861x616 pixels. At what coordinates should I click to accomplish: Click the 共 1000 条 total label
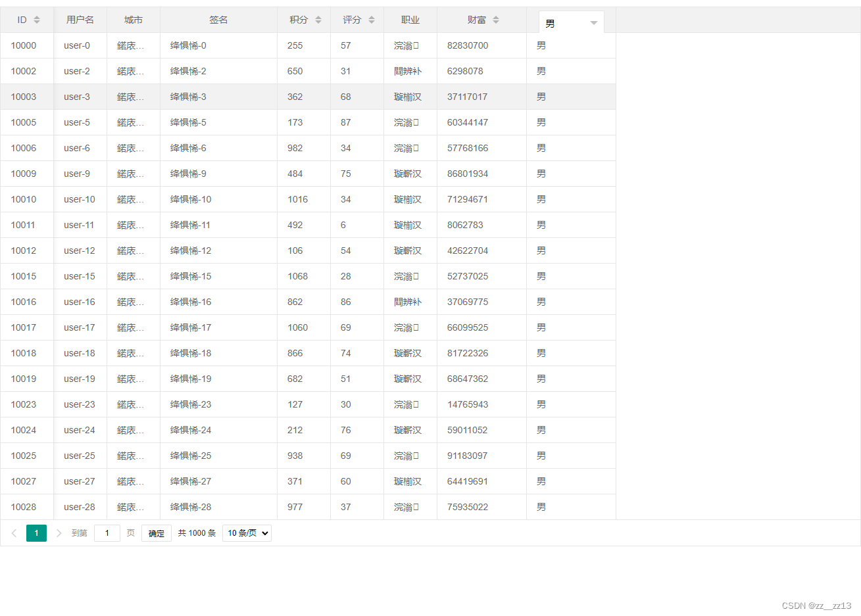click(197, 533)
